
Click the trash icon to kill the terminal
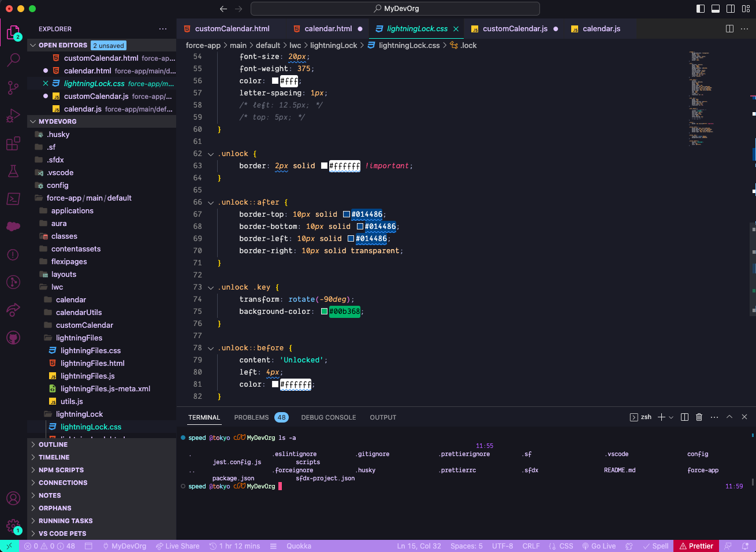coord(699,417)
